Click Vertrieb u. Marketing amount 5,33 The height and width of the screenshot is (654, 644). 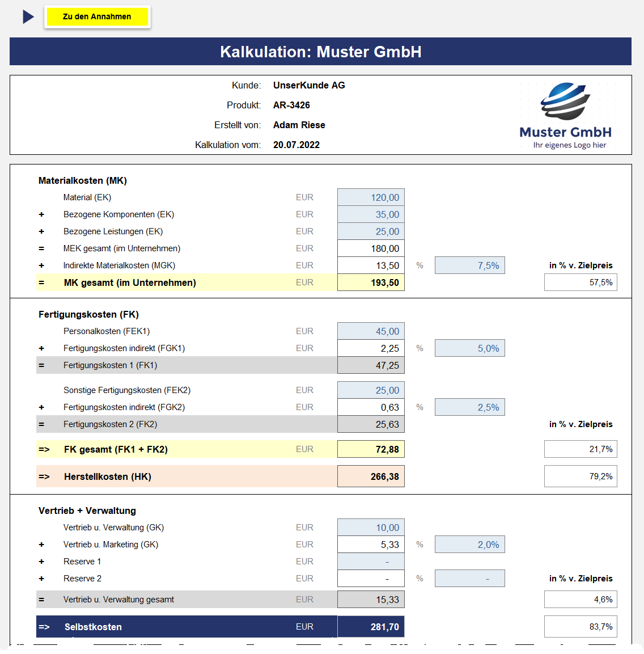pos(371,545)
